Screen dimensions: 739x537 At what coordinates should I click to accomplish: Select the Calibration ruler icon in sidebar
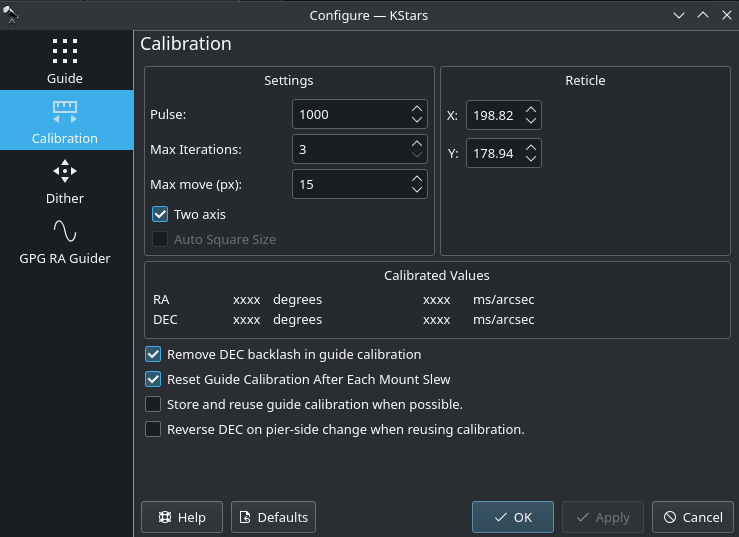65,112
